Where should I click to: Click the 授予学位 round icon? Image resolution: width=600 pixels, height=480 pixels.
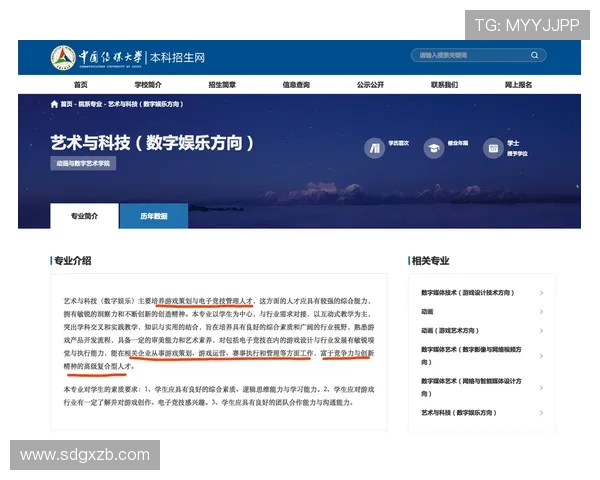point(493,148)
